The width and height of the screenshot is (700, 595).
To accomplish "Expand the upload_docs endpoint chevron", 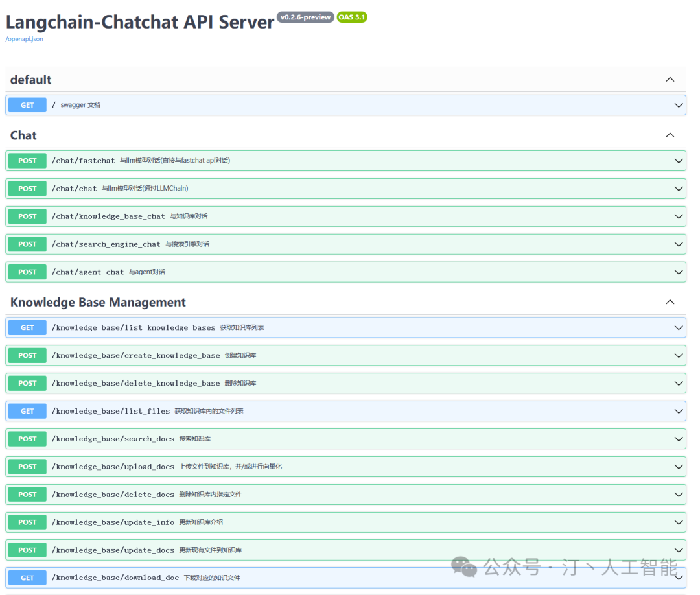I will [x=678, y=467].
